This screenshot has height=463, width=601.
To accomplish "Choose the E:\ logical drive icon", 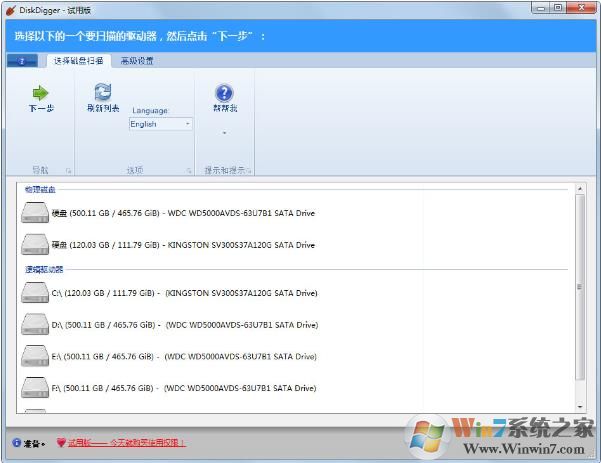I will [35, 357].
